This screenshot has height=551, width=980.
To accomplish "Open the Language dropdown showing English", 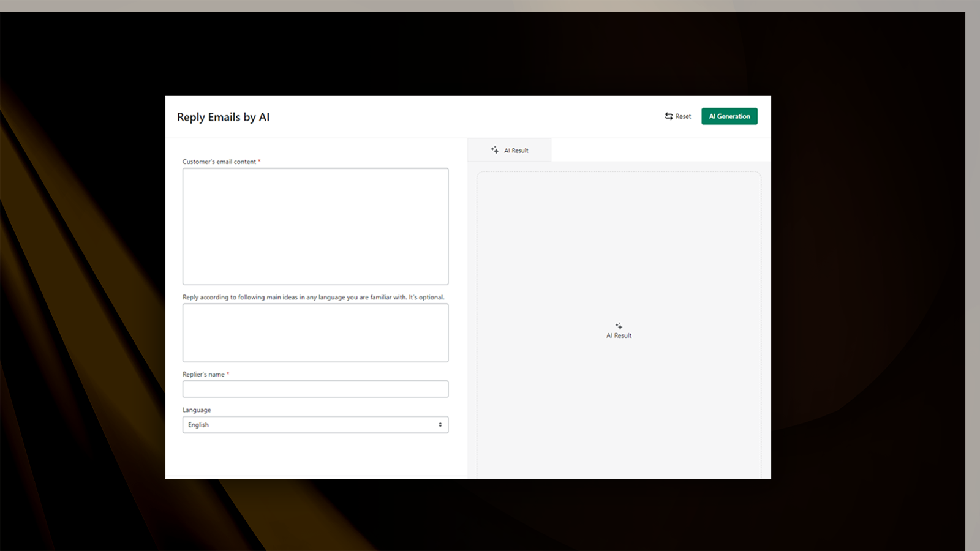I will tap(315, 425).
